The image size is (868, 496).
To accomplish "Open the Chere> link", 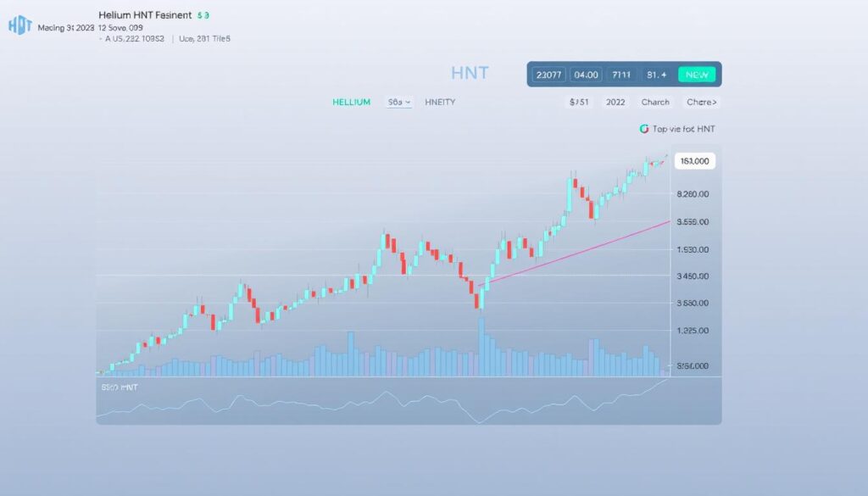I will [701, 102].
